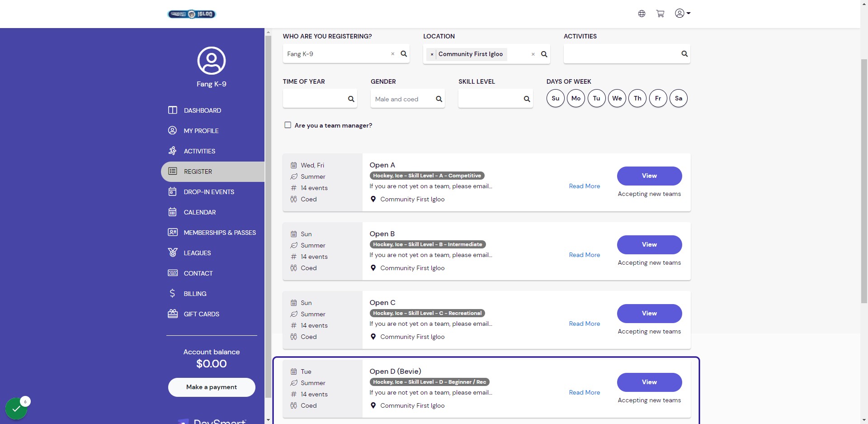868x424 pixels.
Task: Click Make a payment button
Action: (212, 387)
